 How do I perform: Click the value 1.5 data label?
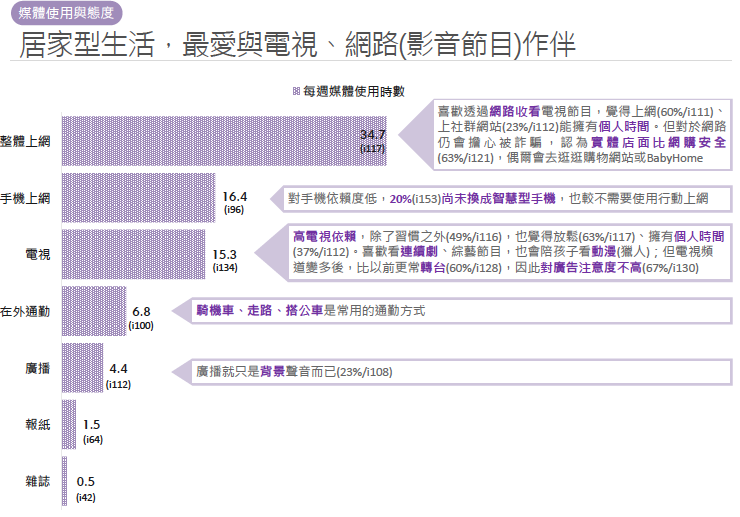click(x=92, y=425)
